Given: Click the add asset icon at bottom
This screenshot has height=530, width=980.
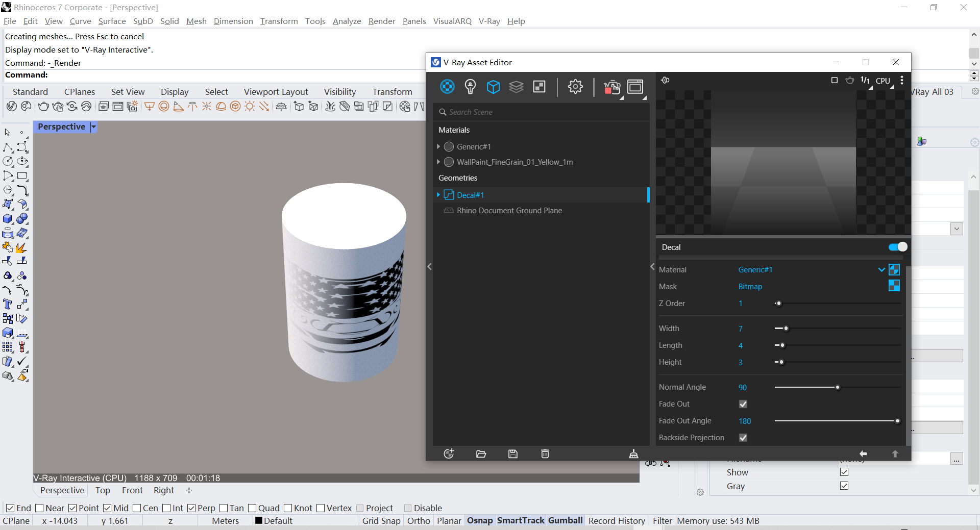Looking at the screenshot, I should (x=449, y=454).
